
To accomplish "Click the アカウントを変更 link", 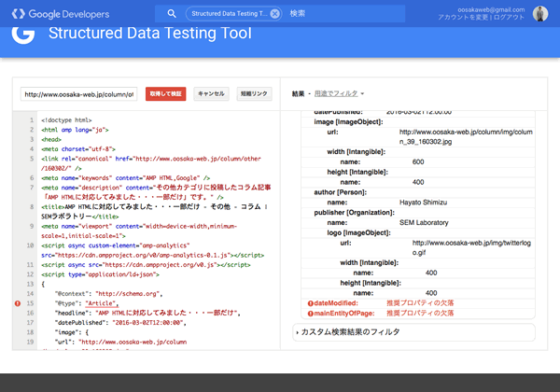I will (463, 17).
